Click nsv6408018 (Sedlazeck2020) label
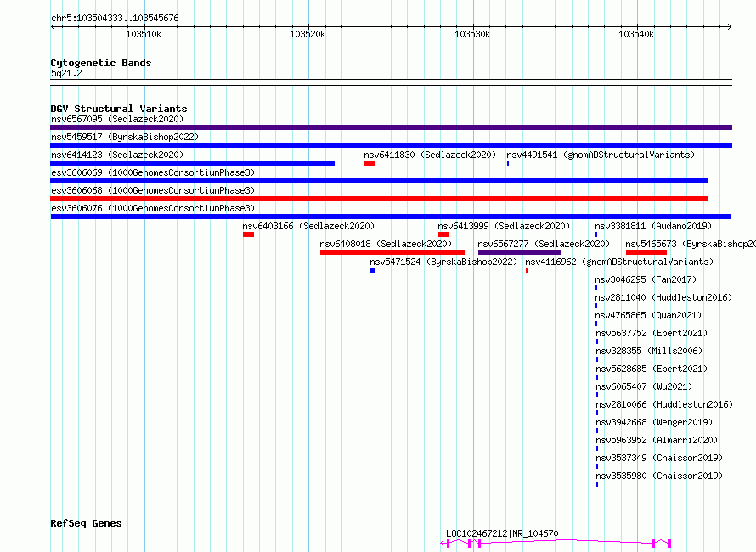The height and width of the screenshot is (552, 756). click(386, 244)
